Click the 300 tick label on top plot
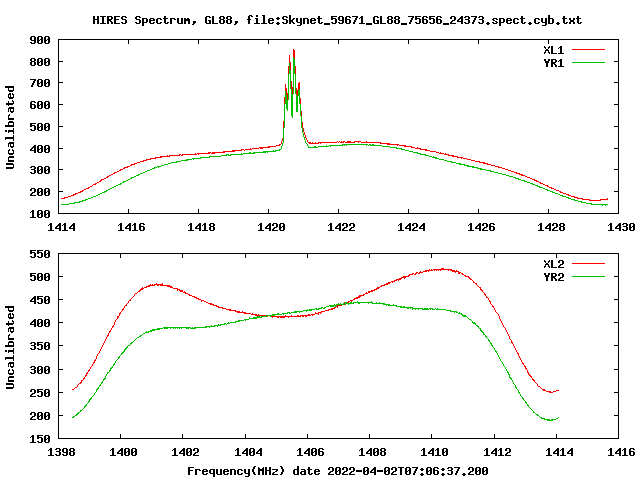 coord(40,171)
